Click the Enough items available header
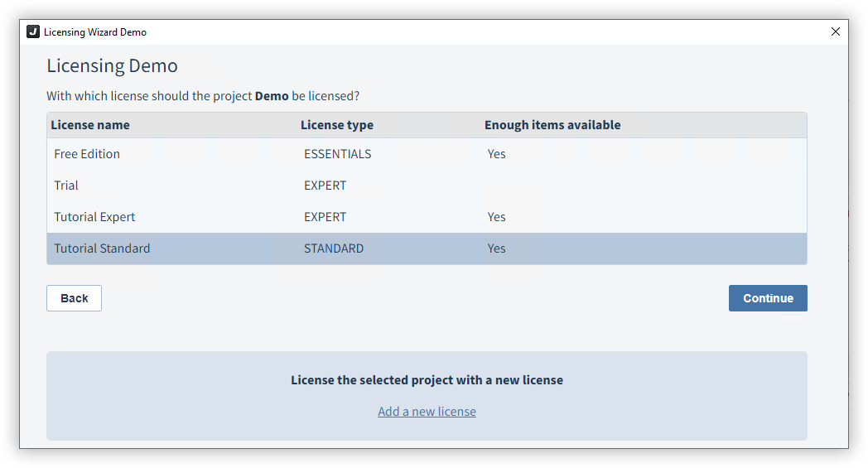868x468 pixels. (x=552, y=125)
